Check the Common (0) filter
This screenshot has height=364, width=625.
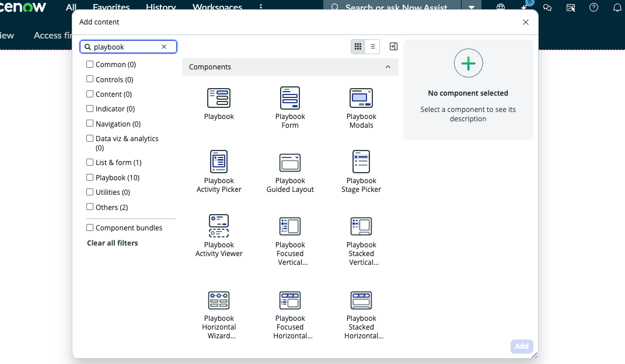[90, 64]
